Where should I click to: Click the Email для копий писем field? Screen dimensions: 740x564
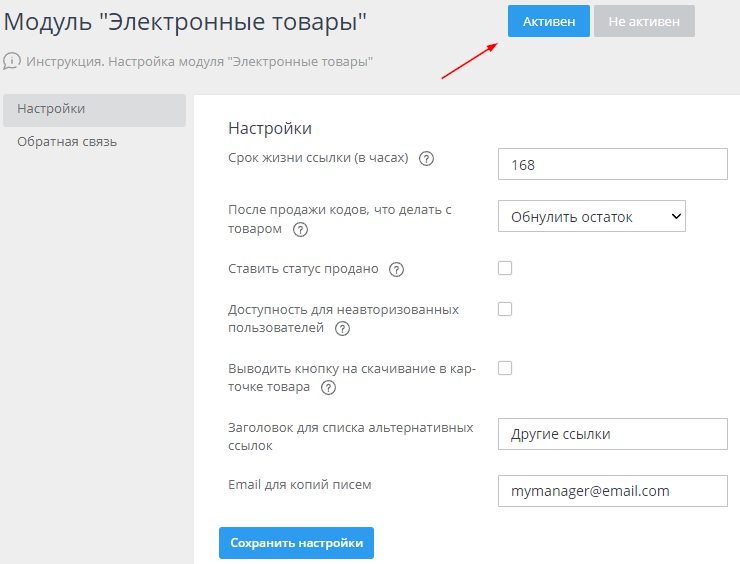(x=612, y=491)
